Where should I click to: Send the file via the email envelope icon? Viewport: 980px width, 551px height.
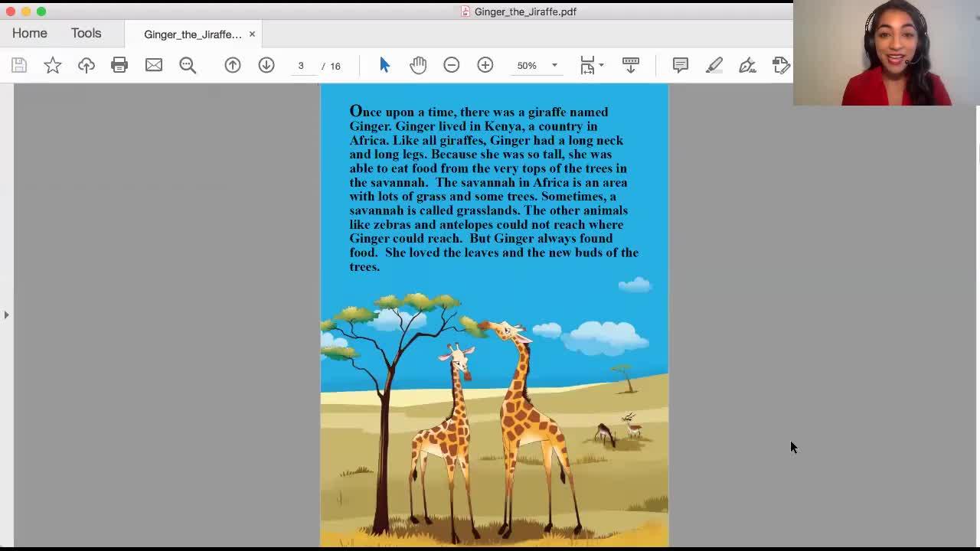point(154,66)
